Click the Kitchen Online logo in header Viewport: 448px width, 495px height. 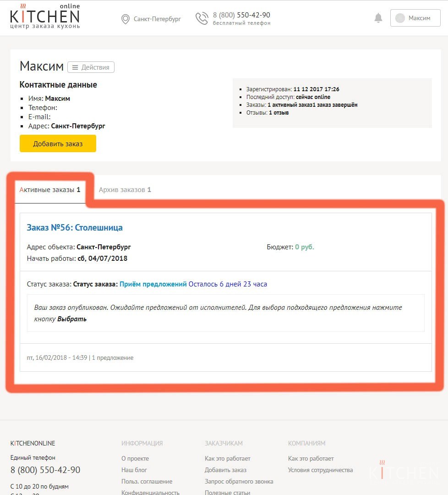(45, 16)
